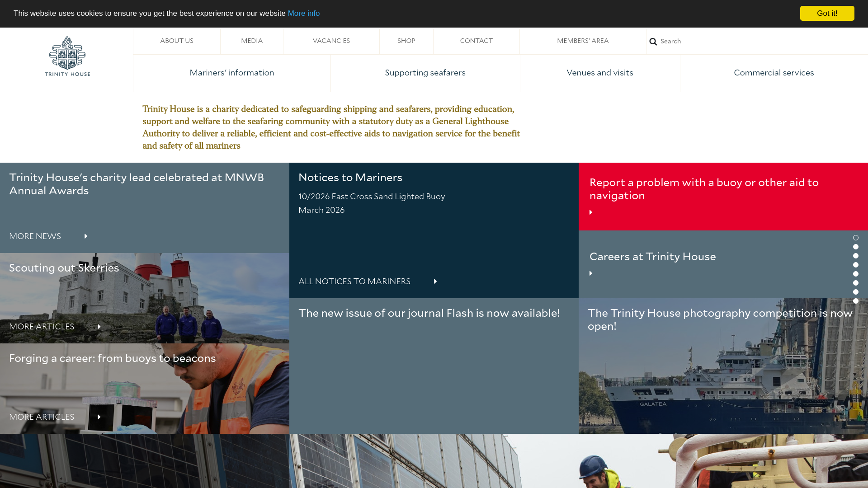This screenshot has height=488, width=868.
Task: Open ALL NOTICES TO MARINERS link
Action: 354,282
